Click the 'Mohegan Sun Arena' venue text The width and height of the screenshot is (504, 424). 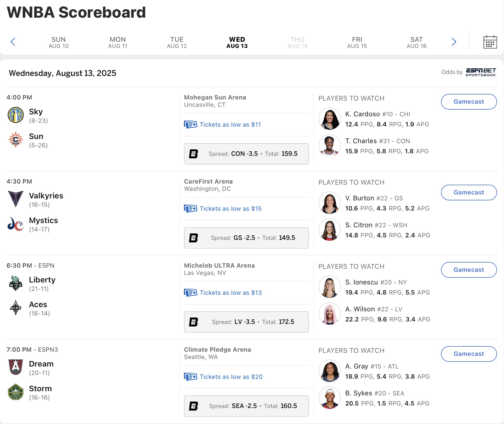click(x=215, y=97)
